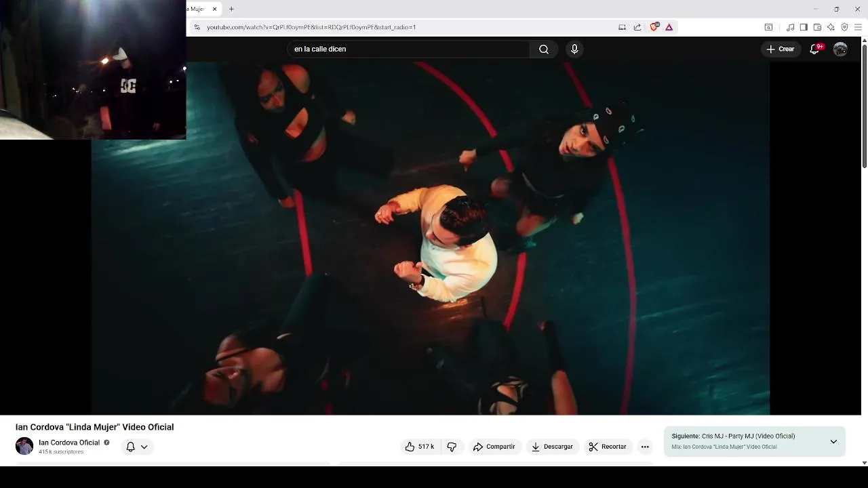Open Brave Rewards triangle icon
Image resolution: width=868 pixels, height=488 pixels.
click(669, 27)
